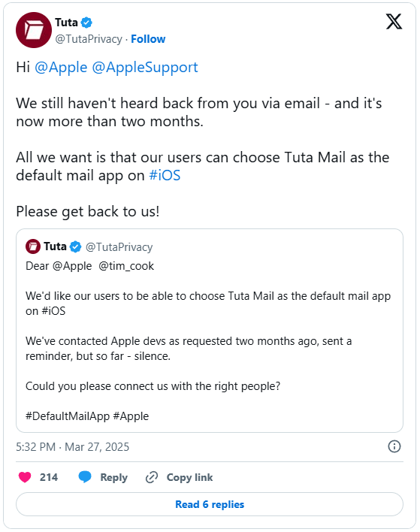Click the Copy link text
This screenshot has height=532, width=420.
(x=189, y=477)
